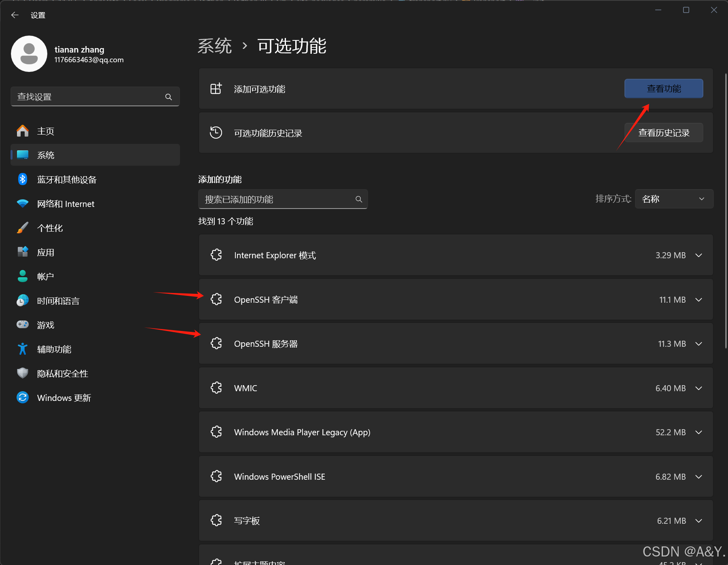The image size is (728, 565).
Task: Open 时间和语言 settings
Action: 58,301
